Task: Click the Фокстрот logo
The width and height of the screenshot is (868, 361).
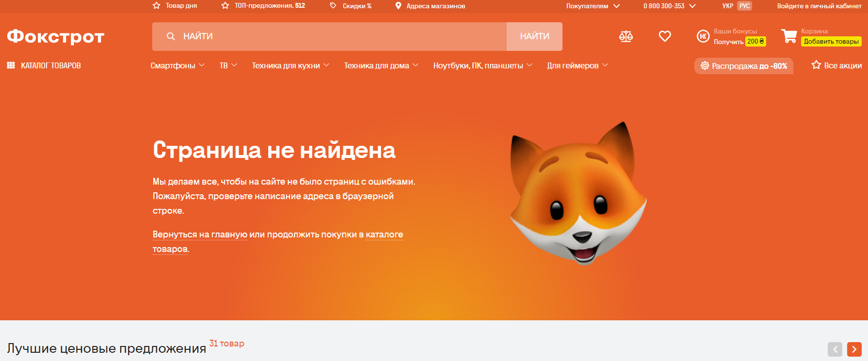Action: pos(56,36)
